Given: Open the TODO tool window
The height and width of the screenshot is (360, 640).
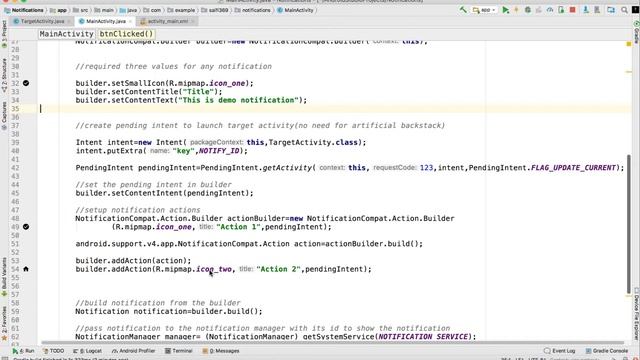Looking at the screenshot, I should pos(53,351).
